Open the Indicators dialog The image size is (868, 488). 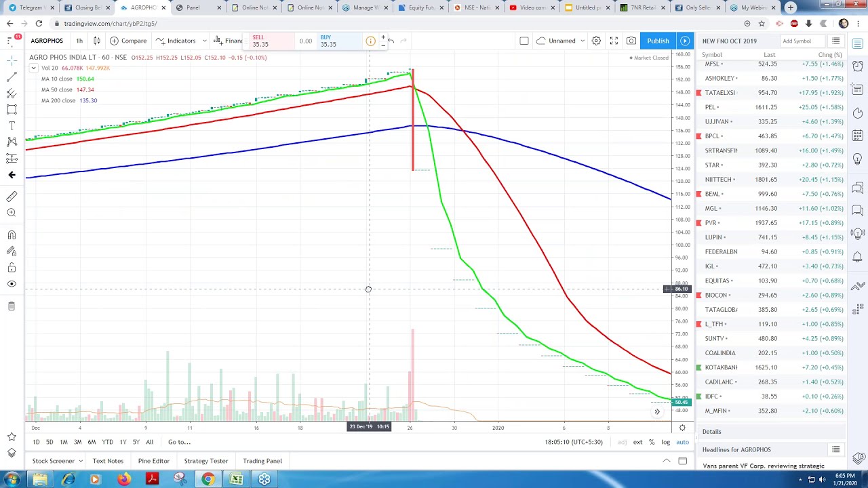click(x=176, y=41)
